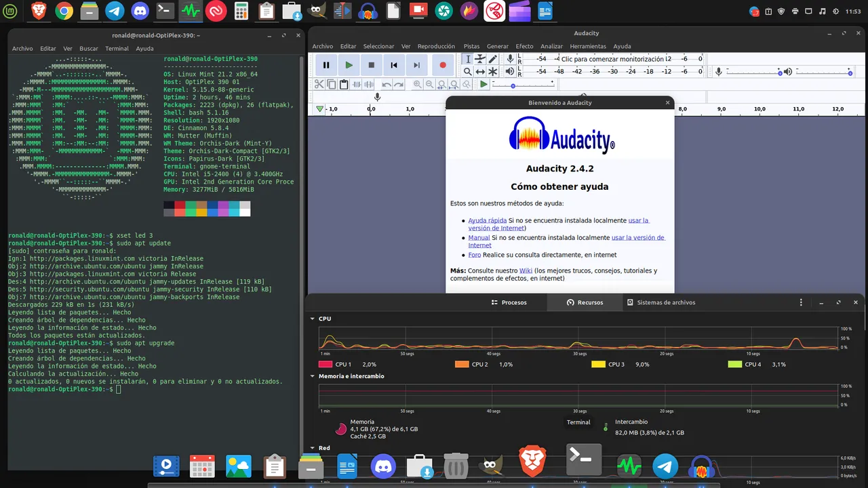Enable the Multi-Tool asterisk in Audacity

(493, 71)
